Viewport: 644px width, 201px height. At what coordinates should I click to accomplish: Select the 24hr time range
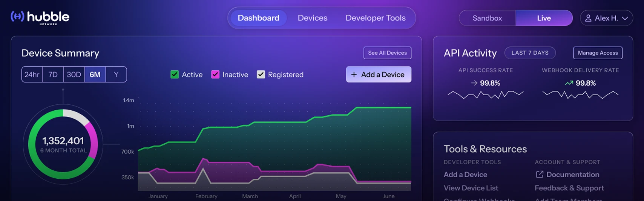tap(32, 74)
